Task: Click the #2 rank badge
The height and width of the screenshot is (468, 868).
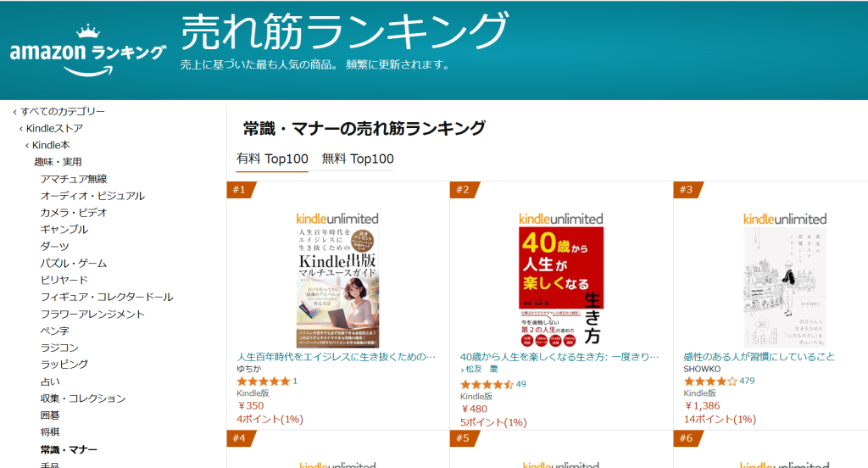Action: tap(462, 190)
